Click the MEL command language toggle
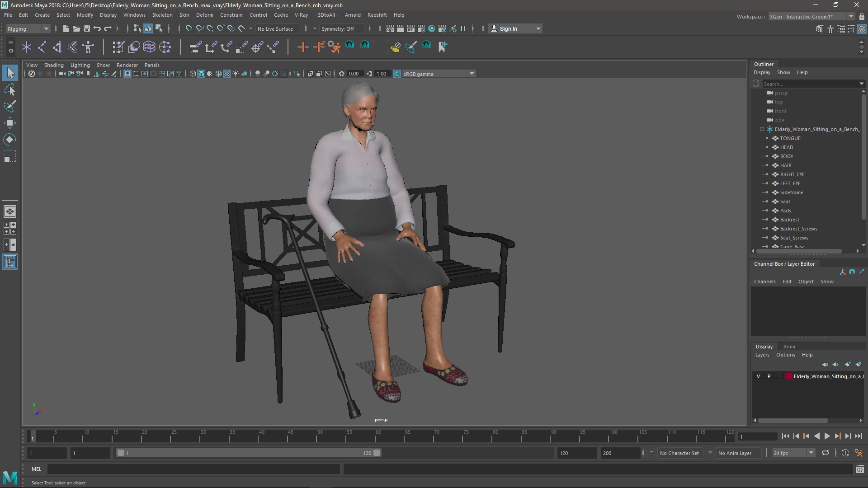Viewport: 868px width, 488px height. point(36,469)
